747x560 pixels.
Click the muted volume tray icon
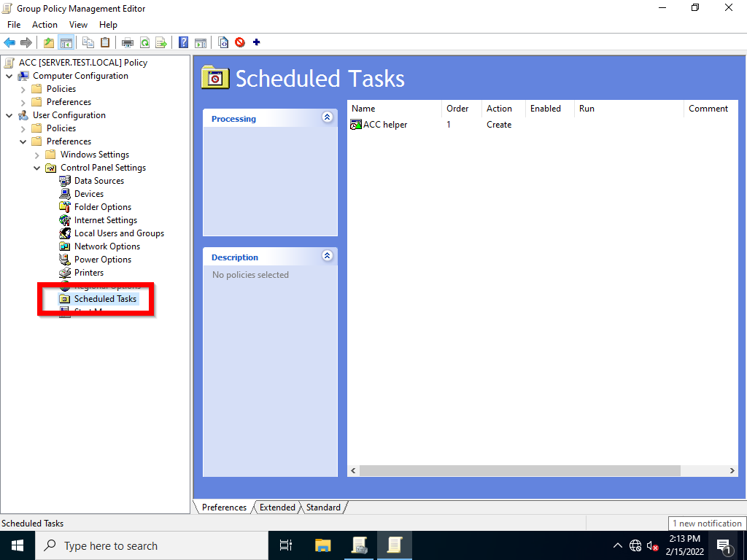pos(652,545)
